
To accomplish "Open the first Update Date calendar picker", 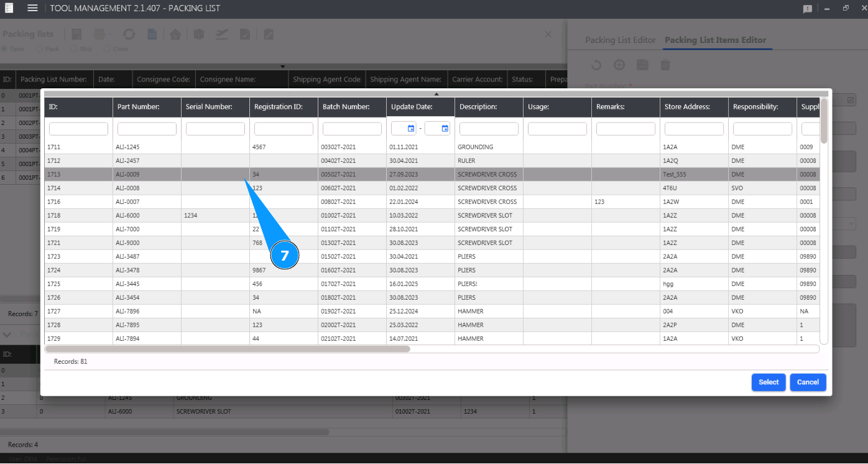I will point(411,129).
